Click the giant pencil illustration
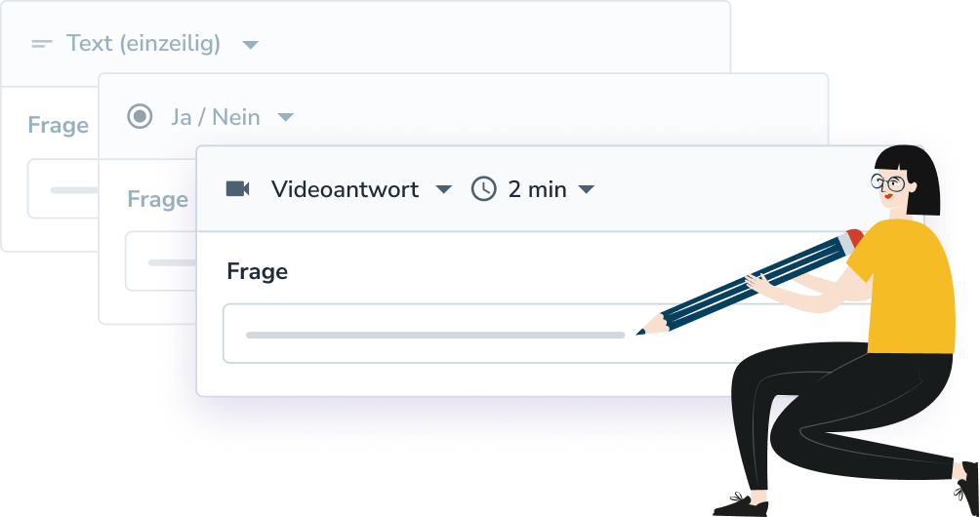Viewport: 980px width, 517px height. [x=750, y=282]
